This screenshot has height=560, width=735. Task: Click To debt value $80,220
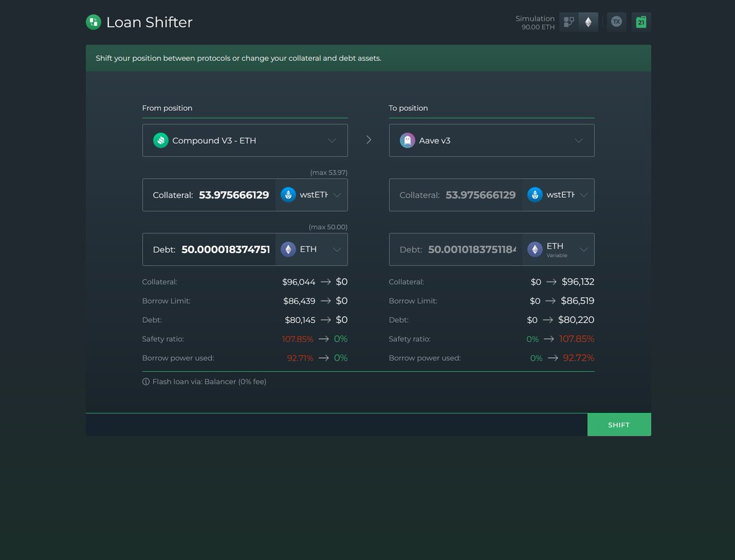coord(576,320)
